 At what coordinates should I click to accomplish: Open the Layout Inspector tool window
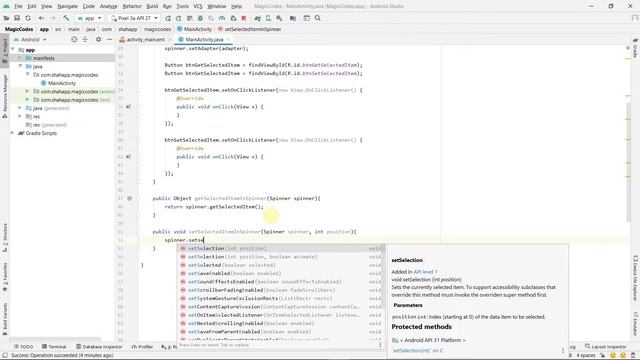pos(605,347)
